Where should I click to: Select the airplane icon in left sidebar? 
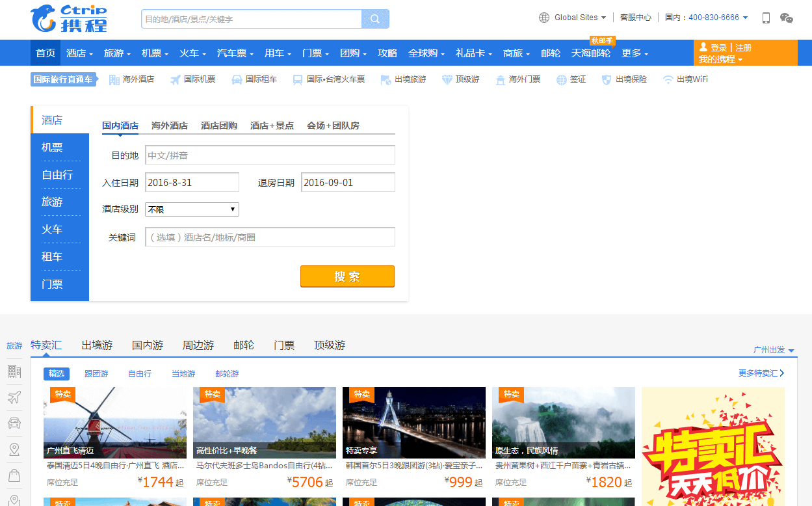tap(14, 396)
